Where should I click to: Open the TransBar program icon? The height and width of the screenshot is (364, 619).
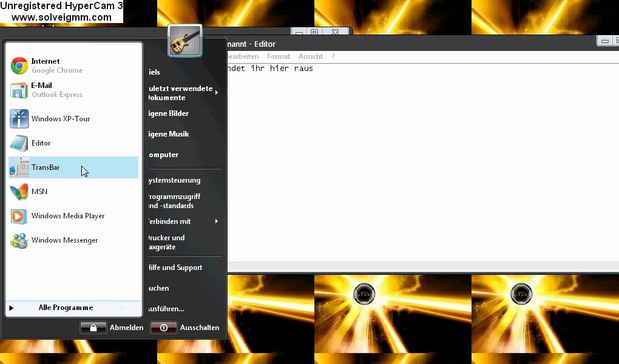19,167
